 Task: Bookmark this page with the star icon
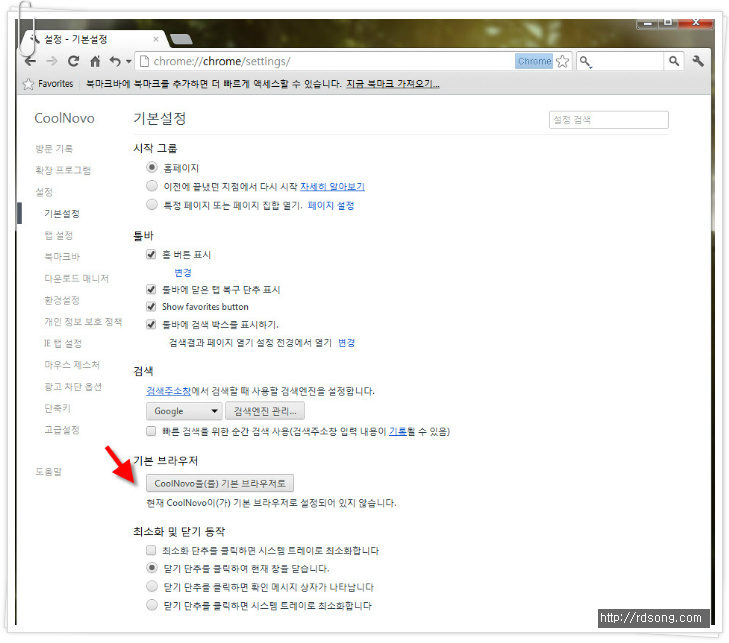(x=563, y=61)
